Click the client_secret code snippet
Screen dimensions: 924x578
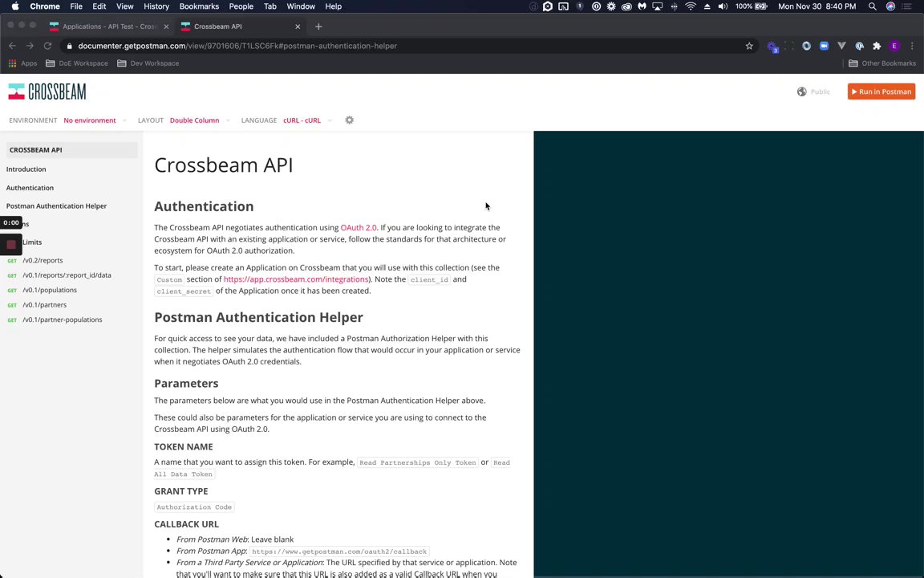184,291
